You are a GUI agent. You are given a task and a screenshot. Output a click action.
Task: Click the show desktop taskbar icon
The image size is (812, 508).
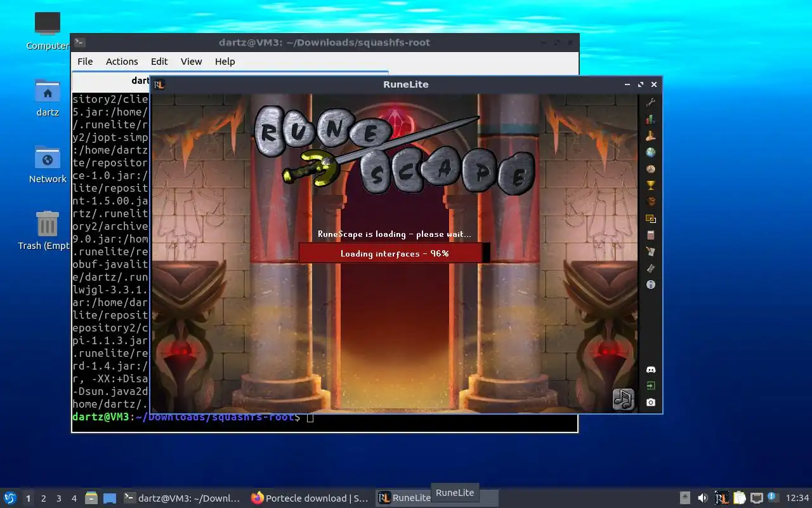click(110, 498)
